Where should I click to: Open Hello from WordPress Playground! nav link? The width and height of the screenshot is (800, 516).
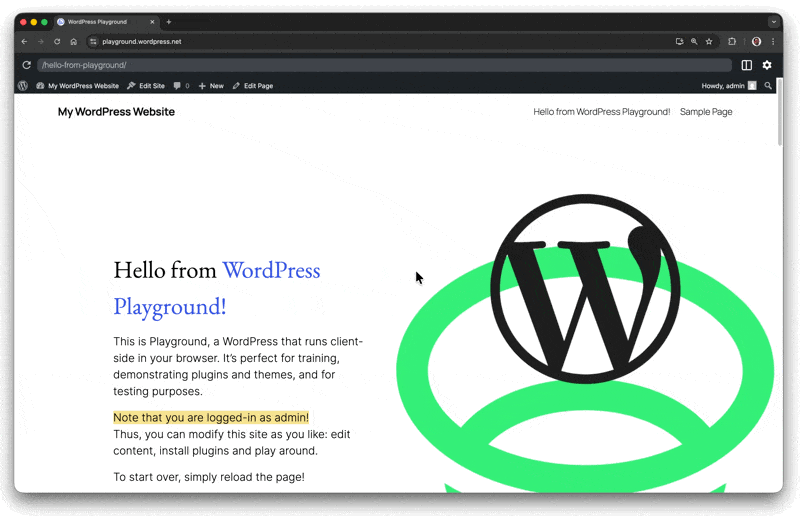(x=601, y=112)
